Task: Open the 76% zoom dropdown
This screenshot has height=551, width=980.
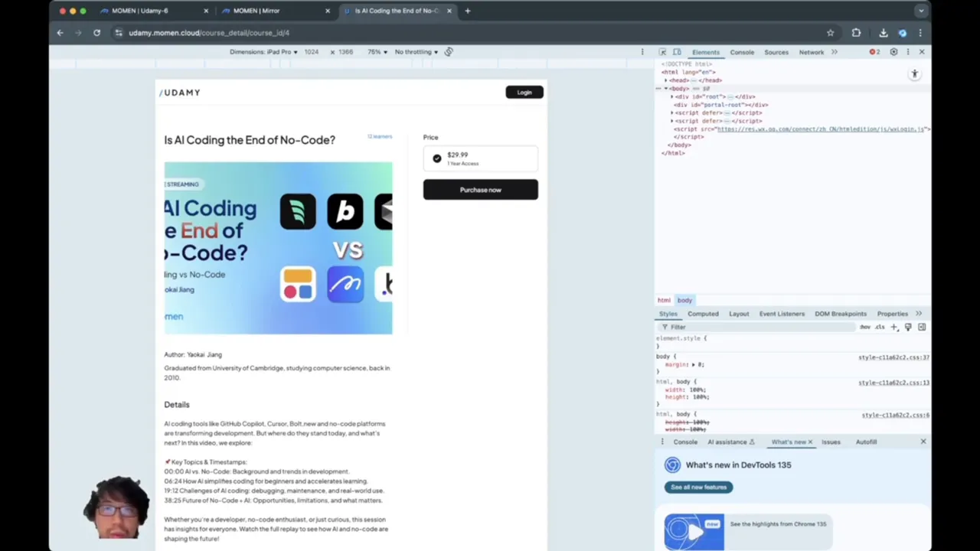Action: pos(377,52)
